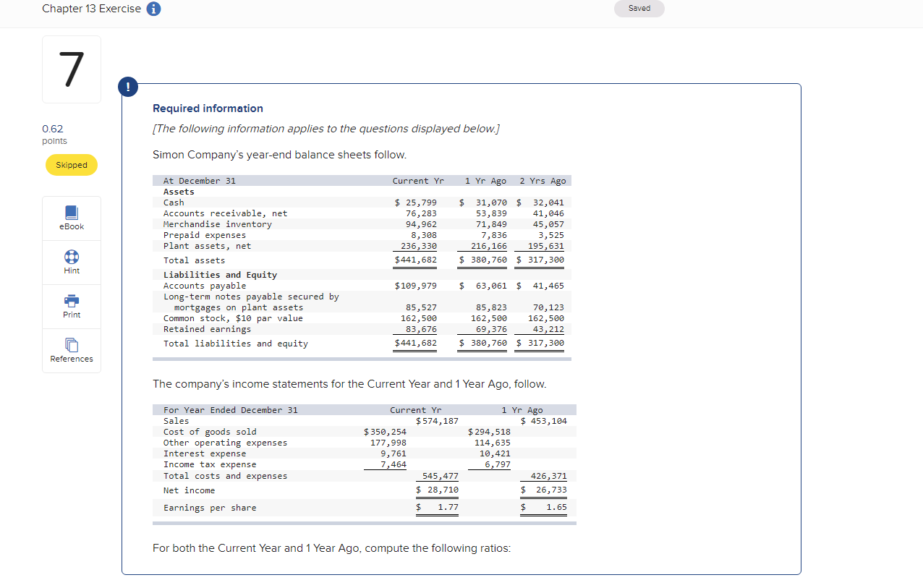Click the Earnings per share row label
This screenshot has height=588, width=923.
[x=210, y=508]
